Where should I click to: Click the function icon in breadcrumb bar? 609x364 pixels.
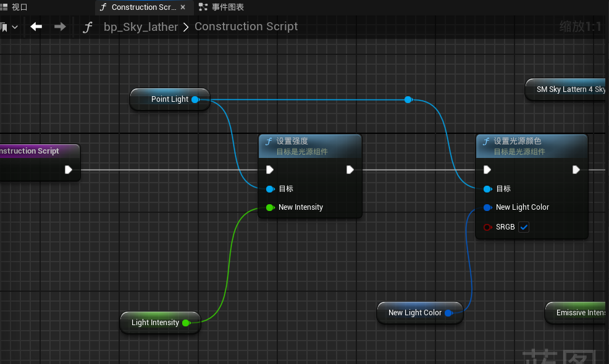(x=88, y=27)
